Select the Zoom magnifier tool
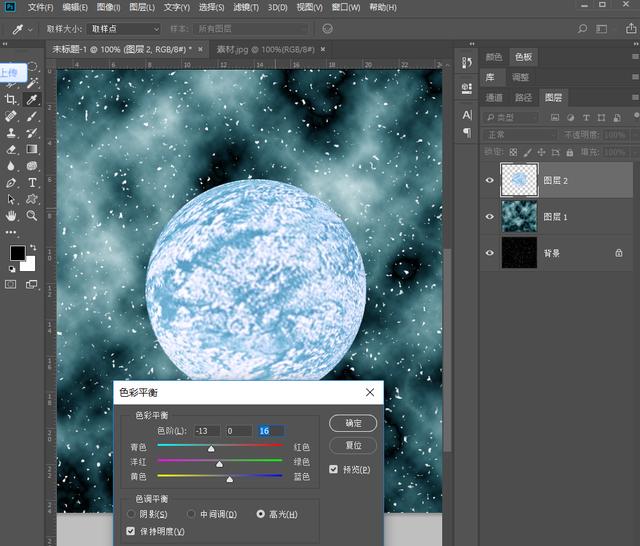This screenshot has width=640, height=546. point(32,215)
